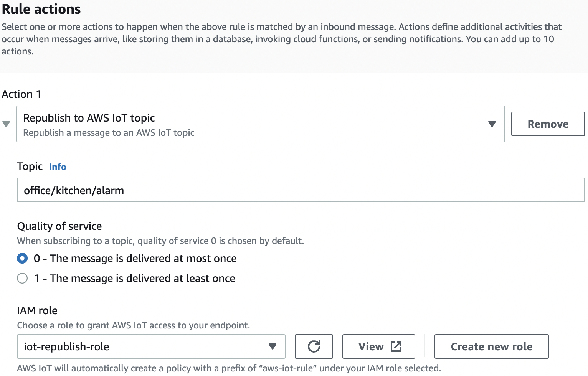Click the Quality of service label
This screenshot has height=376, width=588.
59,226
